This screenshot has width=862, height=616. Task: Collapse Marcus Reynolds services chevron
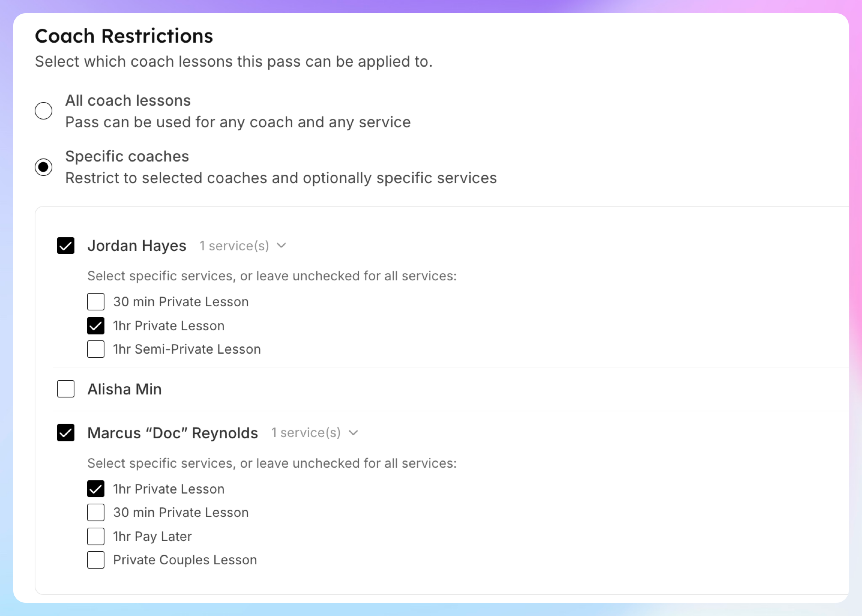(x=353, y=433)
